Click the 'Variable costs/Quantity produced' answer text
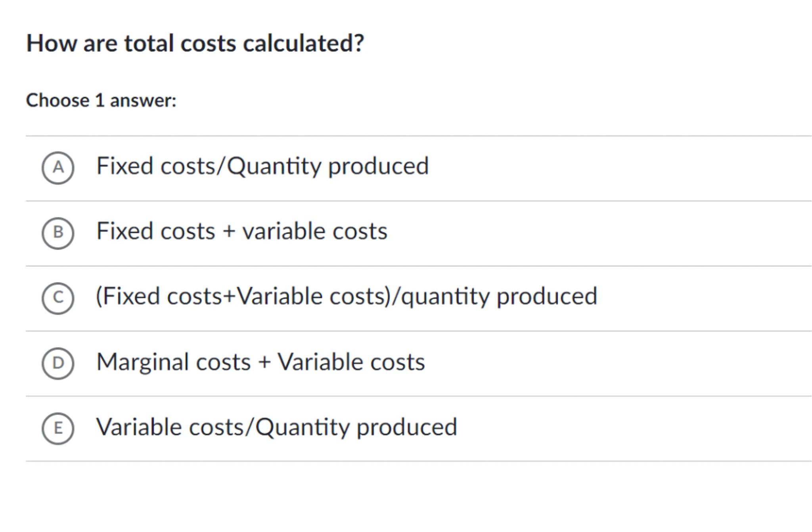The image size is (812, 532). pos(276,427)
